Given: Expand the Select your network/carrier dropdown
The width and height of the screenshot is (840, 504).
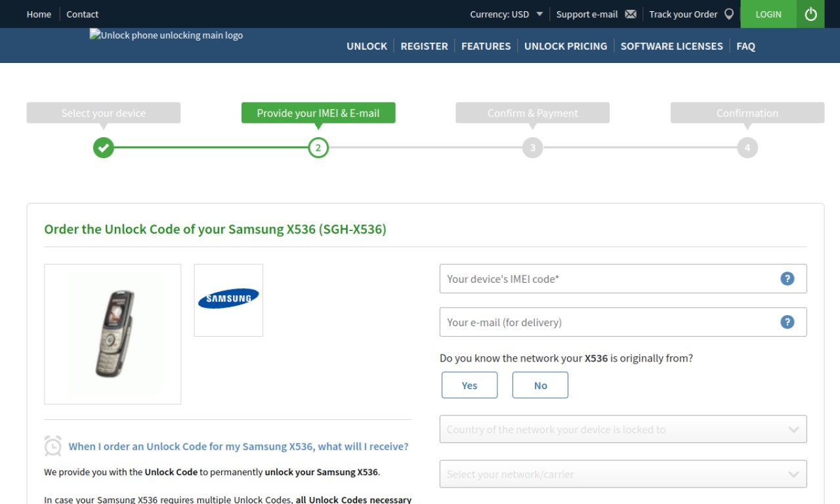Looking at the screenshot, I should click(623, 474).
